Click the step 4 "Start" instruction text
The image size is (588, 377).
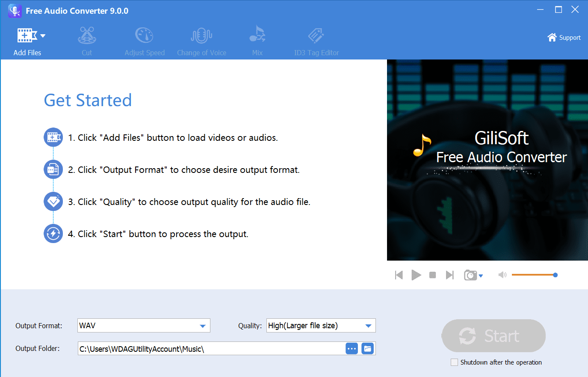tap(158, 234)
